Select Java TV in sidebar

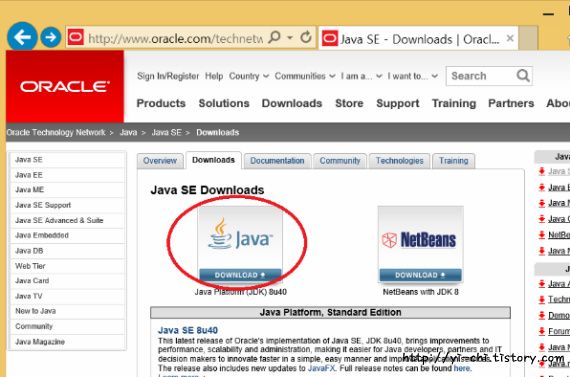pyautogui.click(x=68, y=296)
